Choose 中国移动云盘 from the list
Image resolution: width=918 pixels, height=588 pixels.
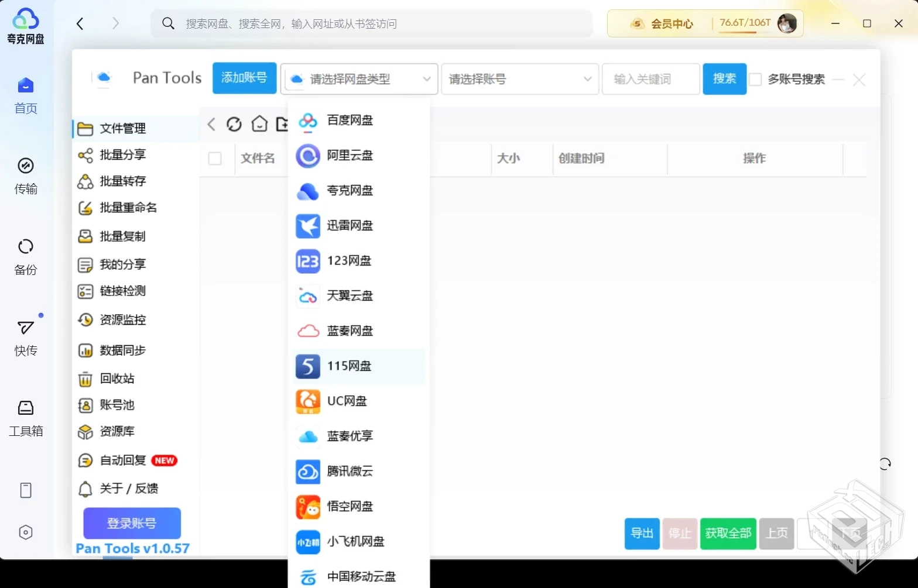359,576
